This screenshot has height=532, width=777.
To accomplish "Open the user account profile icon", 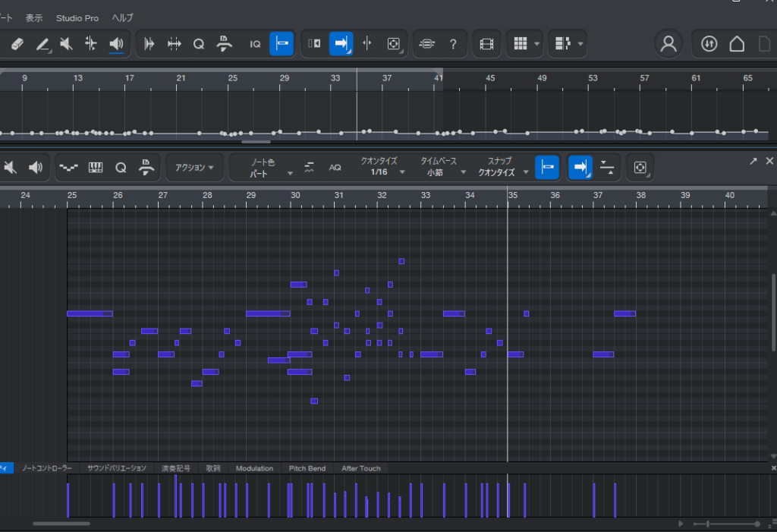I will [668, 44].
